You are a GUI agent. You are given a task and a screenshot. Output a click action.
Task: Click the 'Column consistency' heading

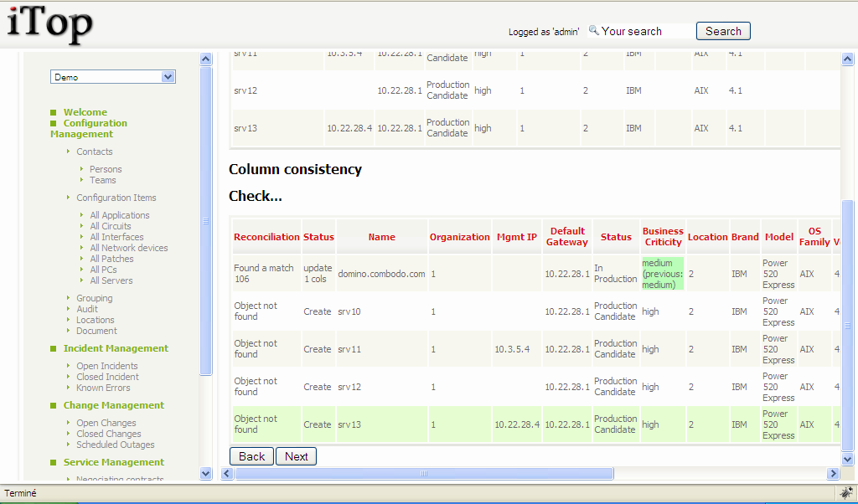295,169
